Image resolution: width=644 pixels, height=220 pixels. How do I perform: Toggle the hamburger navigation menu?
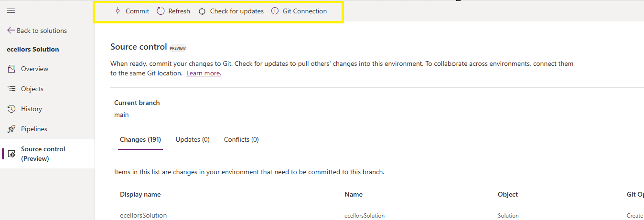(11, 10)
